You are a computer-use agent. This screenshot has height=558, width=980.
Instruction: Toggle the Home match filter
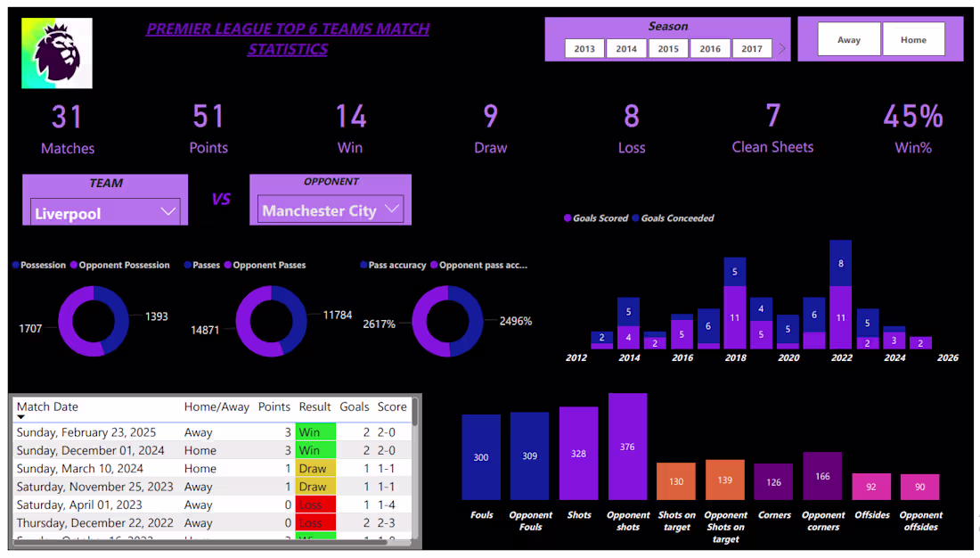[914, 39]
